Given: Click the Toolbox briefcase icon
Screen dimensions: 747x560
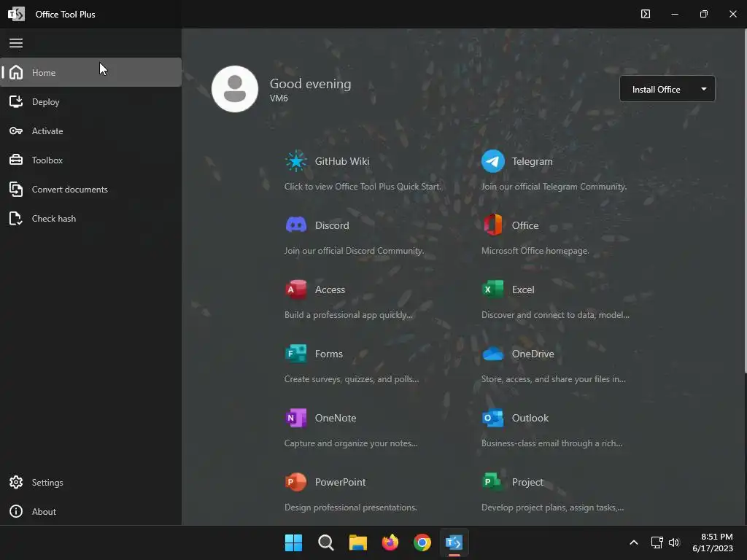Looking at the screenshot, I should click(16, 160).
